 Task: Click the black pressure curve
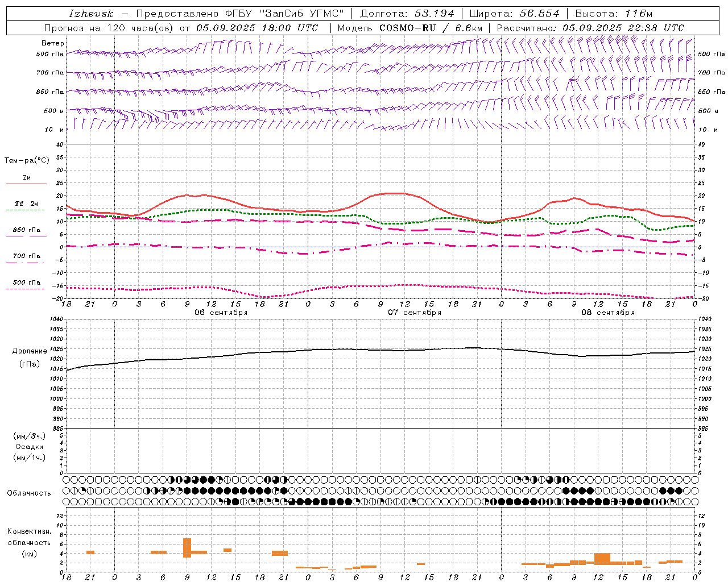pyautogui.click(x=381, y=350)
